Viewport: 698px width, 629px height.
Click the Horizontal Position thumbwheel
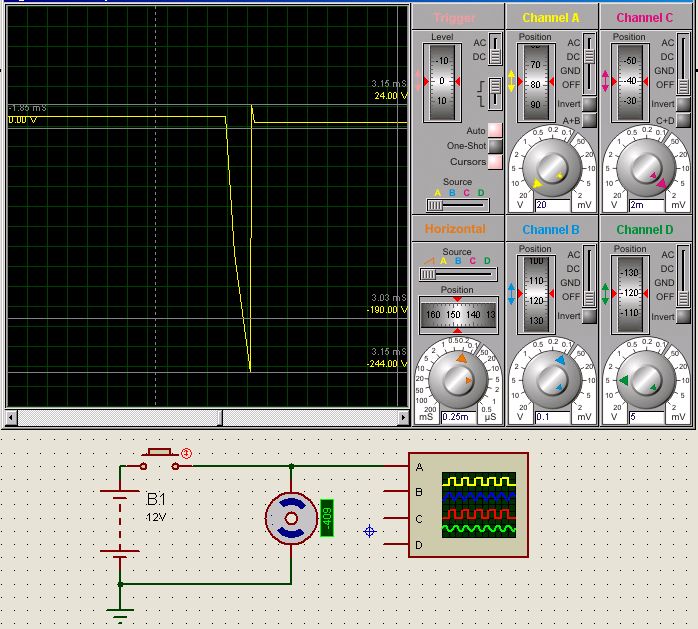tap(457, 313)
